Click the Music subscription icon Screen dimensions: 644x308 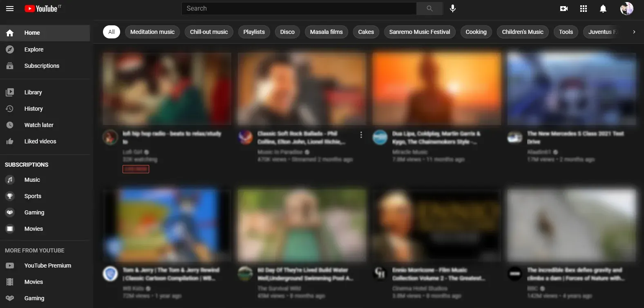coord(10,180)
